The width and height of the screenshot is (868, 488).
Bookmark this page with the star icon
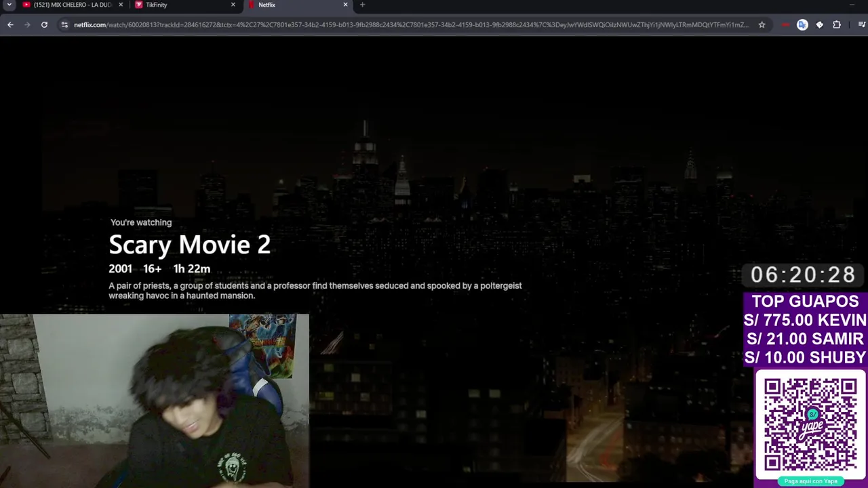(762, 24)
